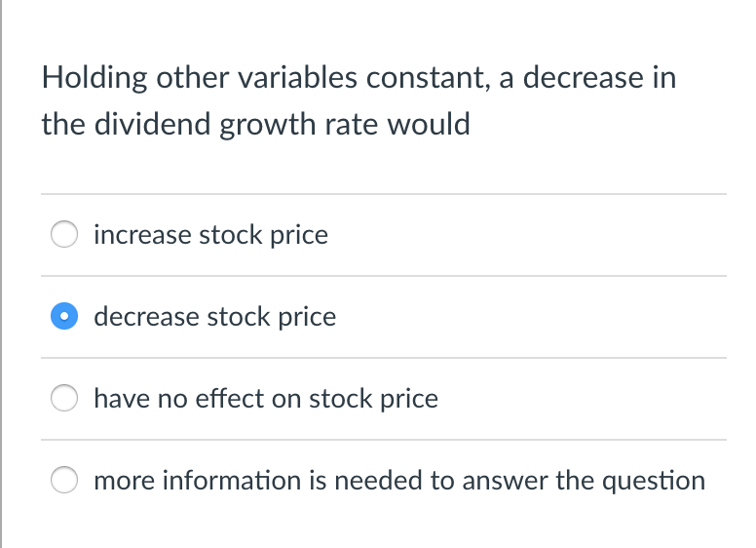Click the word "growth" in the question
The image size is (756, 548).
pyautogui.click(x=262, y=124)
